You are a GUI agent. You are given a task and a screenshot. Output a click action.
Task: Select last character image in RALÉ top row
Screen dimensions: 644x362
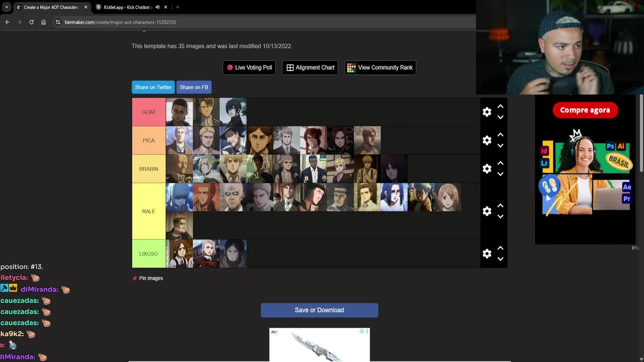tap(448, 197)
